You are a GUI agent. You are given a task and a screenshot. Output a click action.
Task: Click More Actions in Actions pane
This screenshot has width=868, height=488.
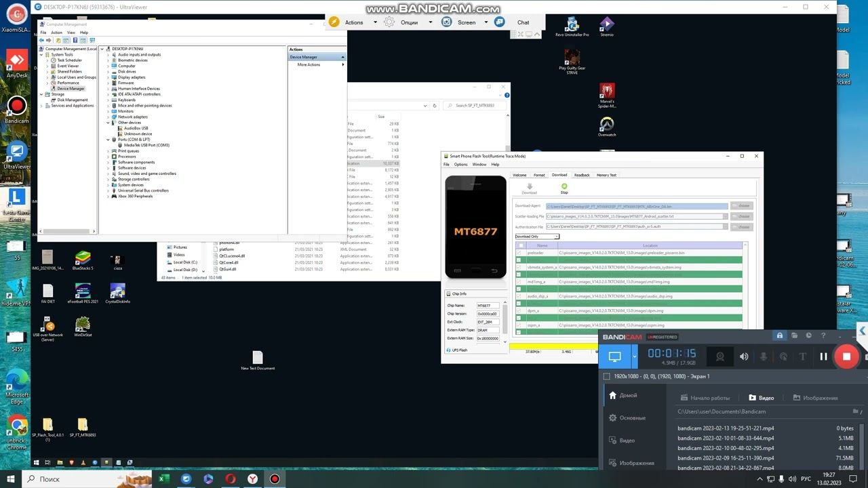tap(309, 64)
